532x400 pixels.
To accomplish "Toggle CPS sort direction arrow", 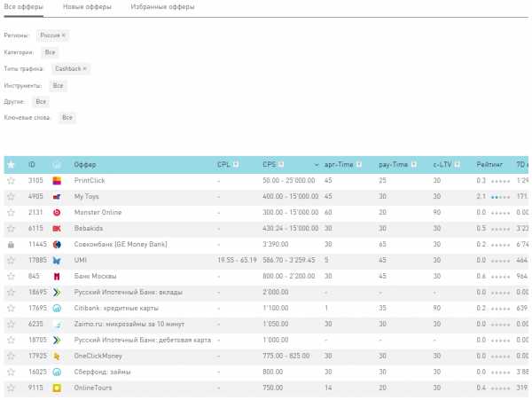I will [x=317, y=165].
